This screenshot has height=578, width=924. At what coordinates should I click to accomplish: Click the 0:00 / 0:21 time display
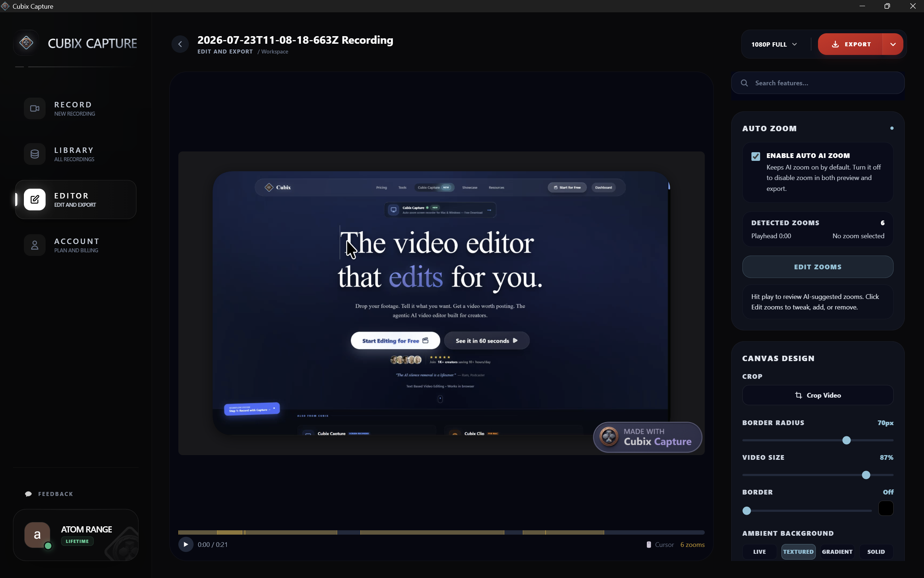click(213, 544)
